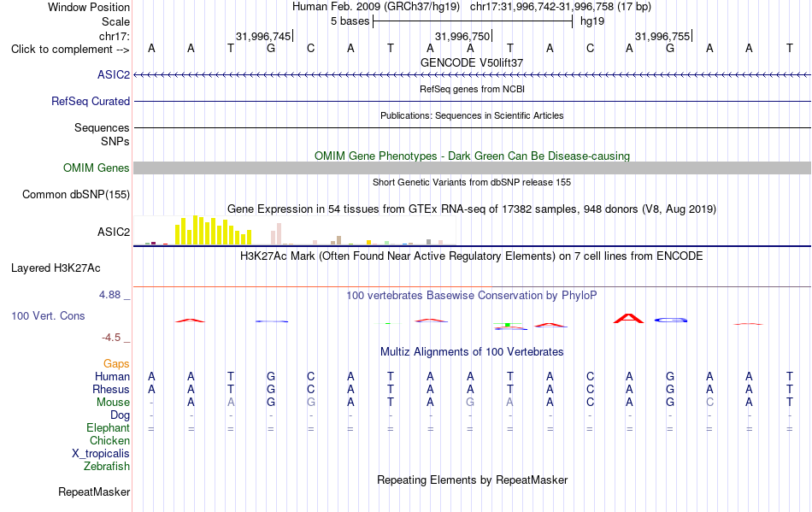Viewport: 812px width, 512px height.
Task: Select the Zebrafish species row label
Action: point(107,467)
